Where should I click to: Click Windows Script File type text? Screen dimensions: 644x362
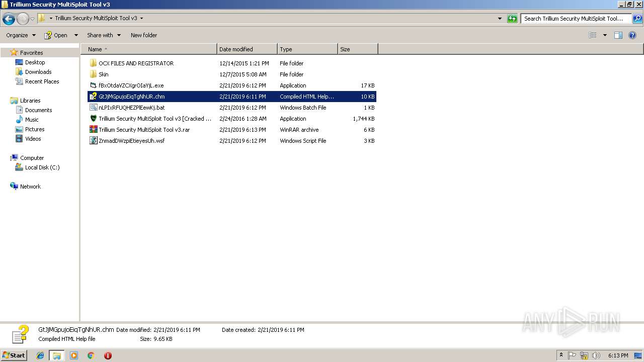tap(303, 141)
